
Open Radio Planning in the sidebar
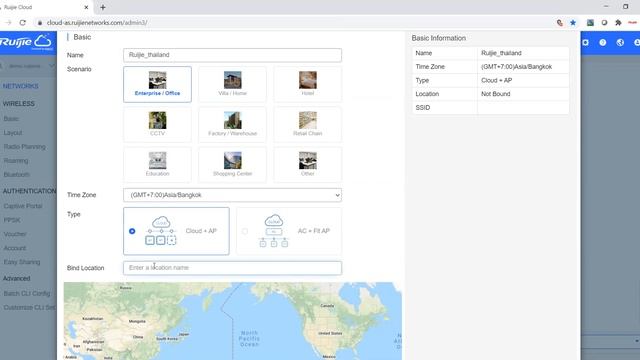click(x=24, y=147)
